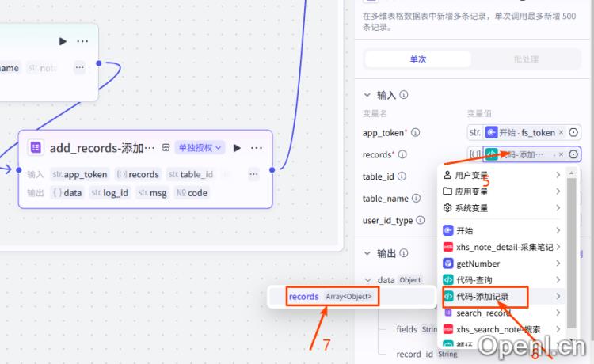
Task: Expand 用户变量 in variable menu
Action: pyautogui.click(x=501, y=175)
